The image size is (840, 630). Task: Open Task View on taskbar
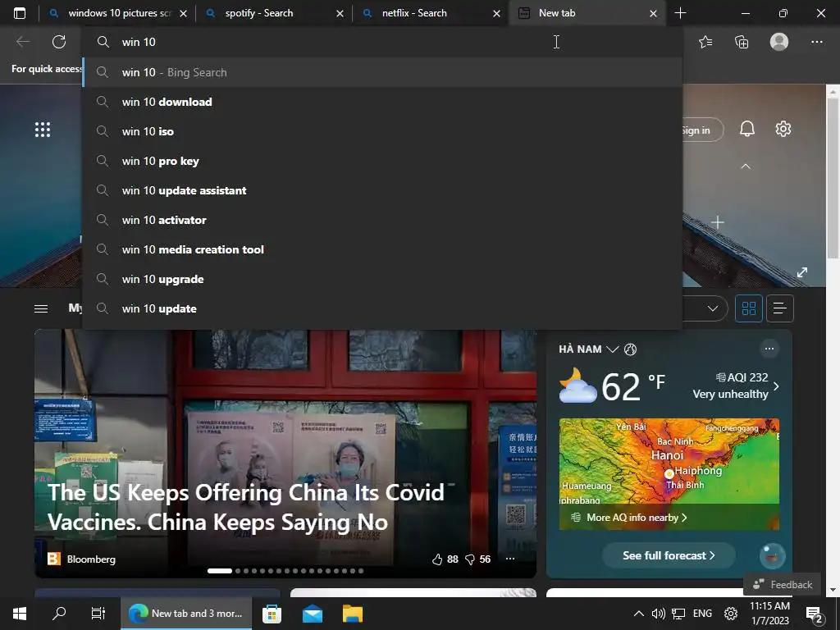98,614
